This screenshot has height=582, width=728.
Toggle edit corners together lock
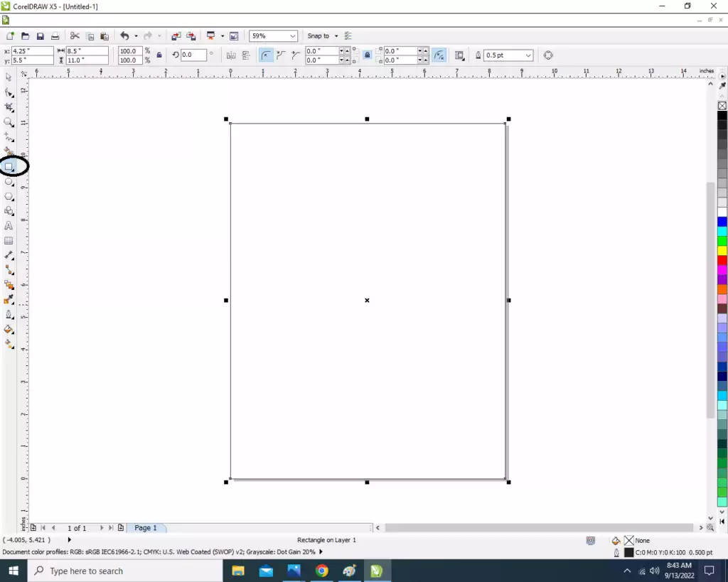pos(367,55)
